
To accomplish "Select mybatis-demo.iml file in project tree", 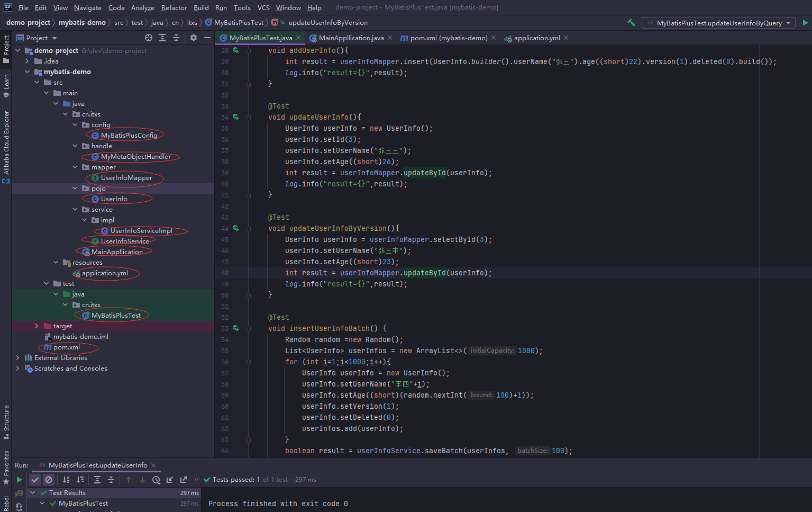I will 80,337.
